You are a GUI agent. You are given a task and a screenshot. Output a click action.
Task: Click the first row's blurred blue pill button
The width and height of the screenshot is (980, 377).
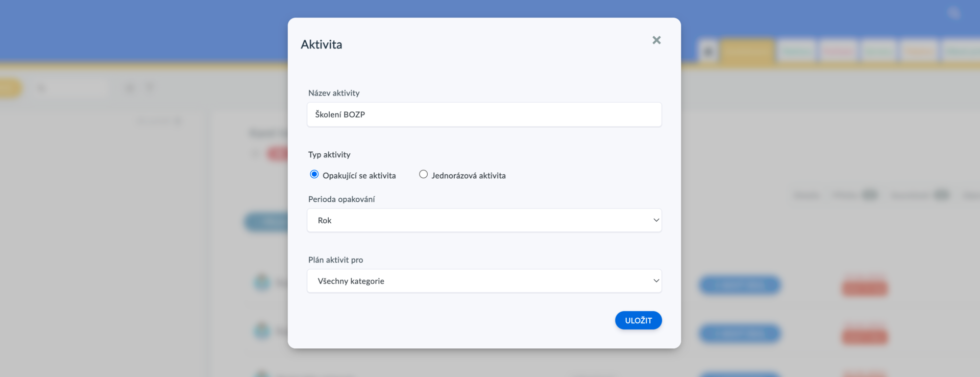point(740,285)
